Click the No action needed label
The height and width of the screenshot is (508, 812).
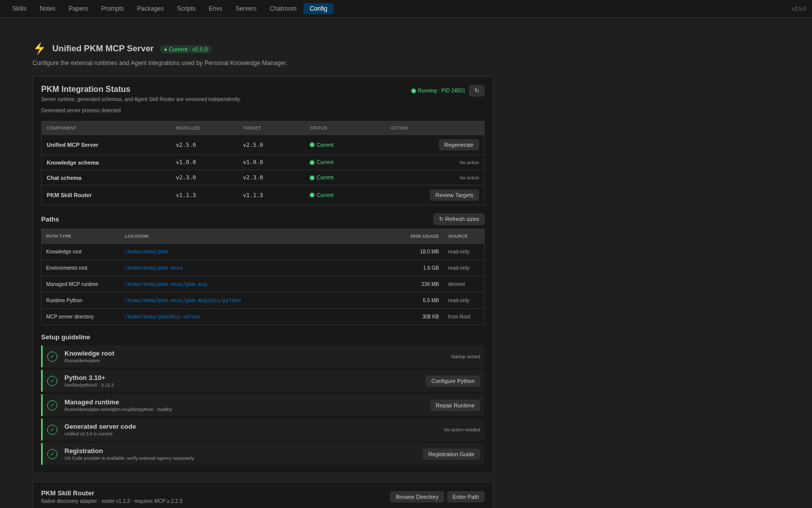coord(462,430)
